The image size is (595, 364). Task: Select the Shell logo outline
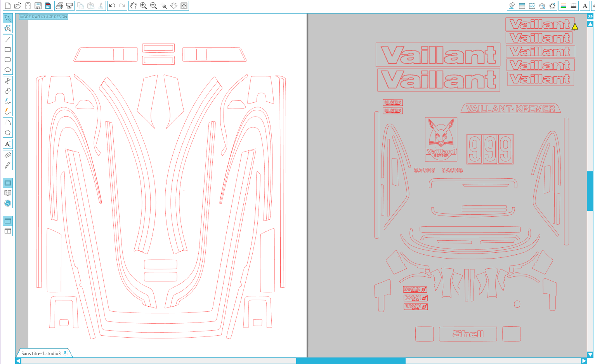point(468,334)
